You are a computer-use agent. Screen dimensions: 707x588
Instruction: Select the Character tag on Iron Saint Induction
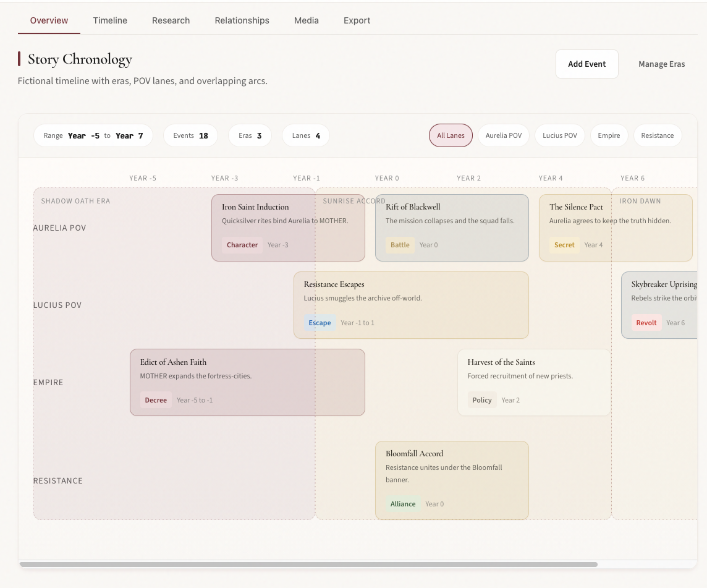(242, 245)
